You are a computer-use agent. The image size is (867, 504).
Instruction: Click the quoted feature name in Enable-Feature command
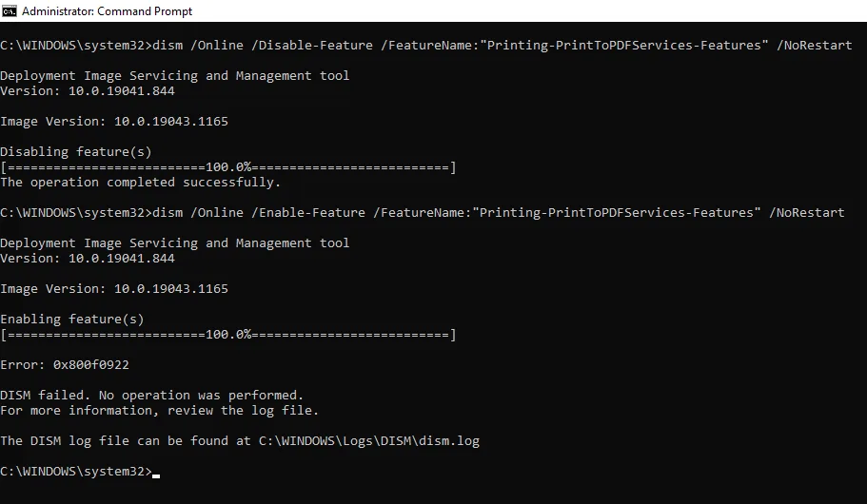[x=616, y=213]
